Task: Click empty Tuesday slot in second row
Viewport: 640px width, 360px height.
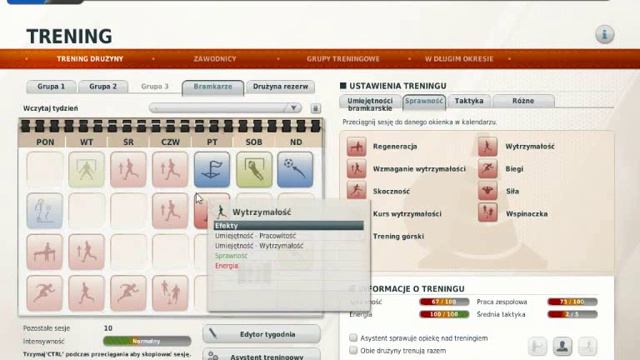Action: pyautogui.click(x=87, y=211)
